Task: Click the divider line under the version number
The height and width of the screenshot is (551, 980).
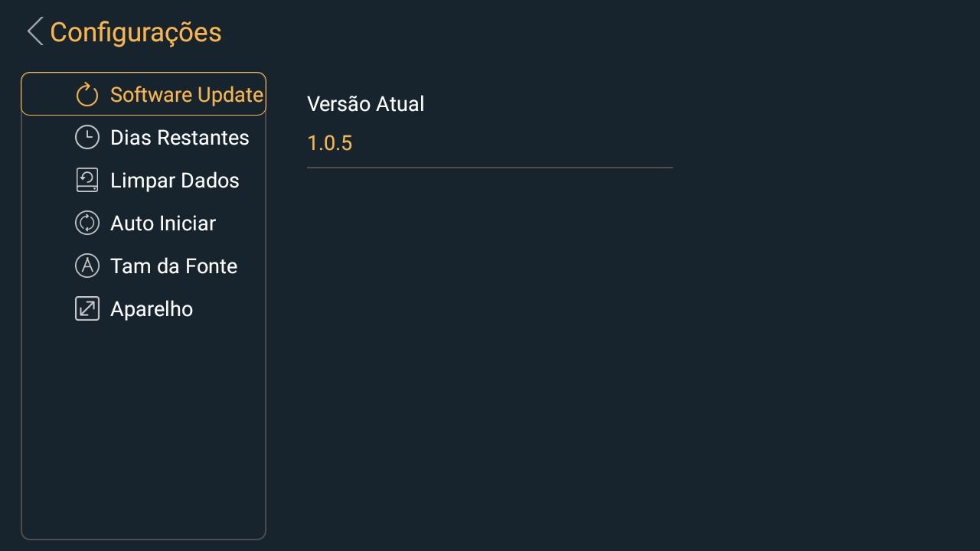Action: pyautogui.click(x=489, y=167)
